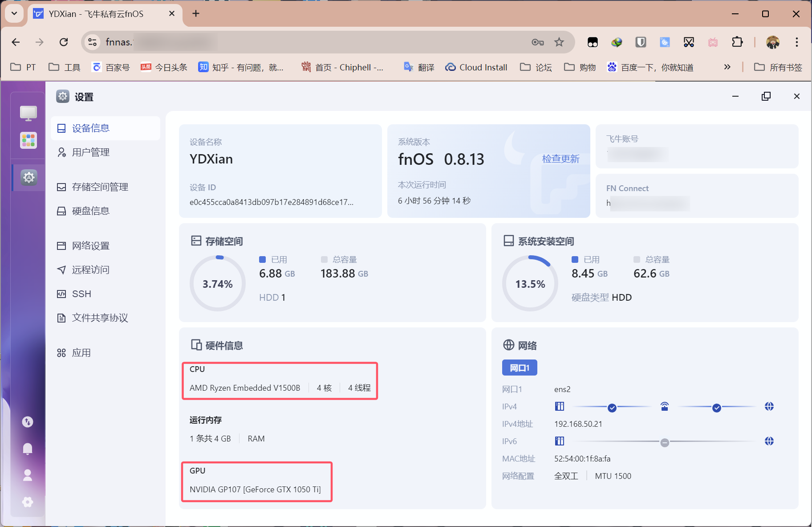Click the gray status node on the IPv6 path
The image size is (812, 527).
(x=665, y=443)
